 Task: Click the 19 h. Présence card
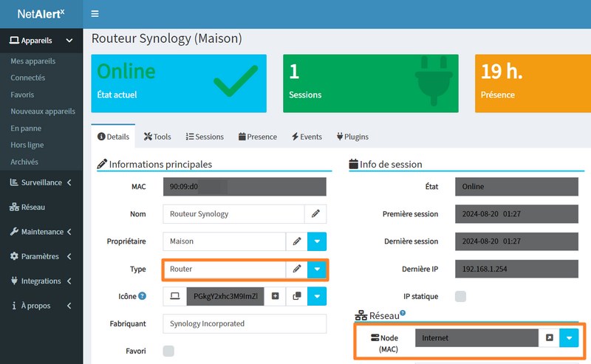[x=533, y=83]
